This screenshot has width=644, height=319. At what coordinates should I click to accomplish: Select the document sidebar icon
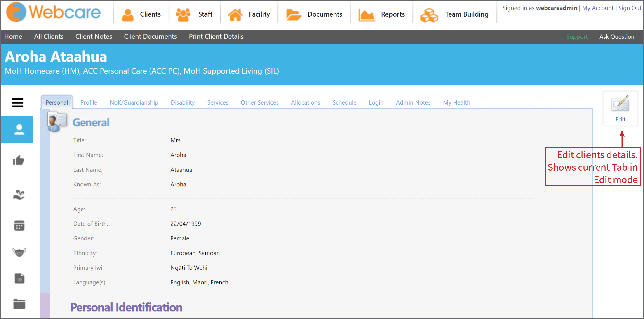coord(19,279)
